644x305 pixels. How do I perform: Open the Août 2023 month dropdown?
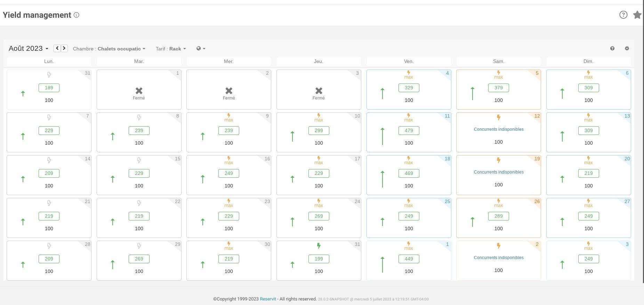click(x=29, y=48)
